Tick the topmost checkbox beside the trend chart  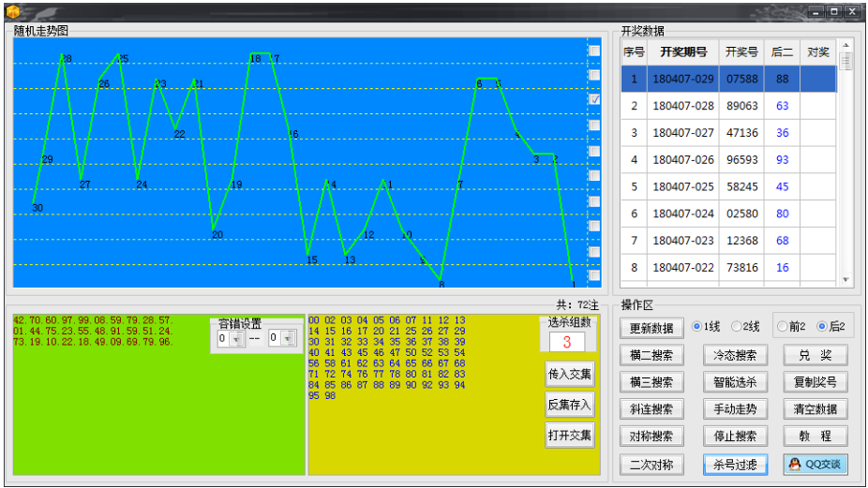[594, 51]
